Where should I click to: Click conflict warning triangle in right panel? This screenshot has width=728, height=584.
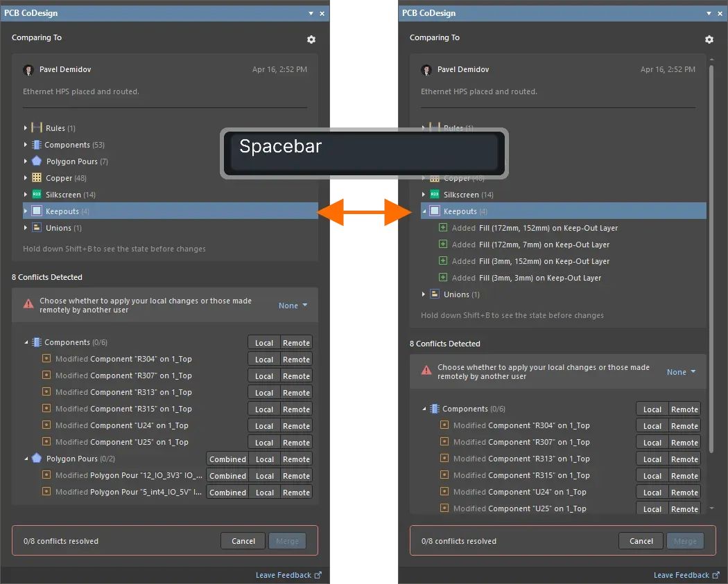[426, 370]
